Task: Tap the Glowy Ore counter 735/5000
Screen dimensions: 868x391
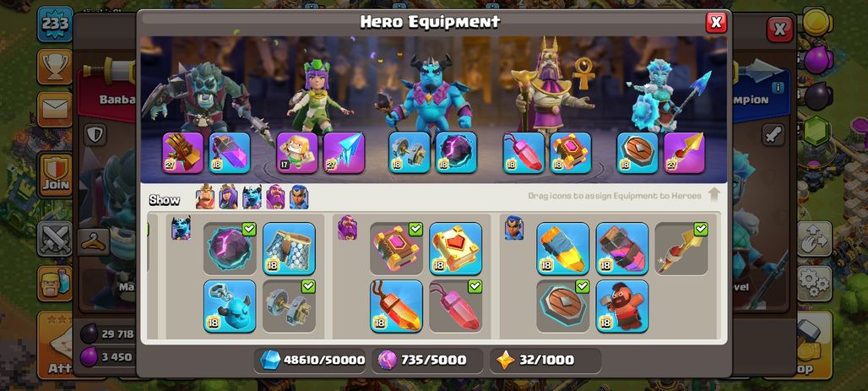Action: 427,360
